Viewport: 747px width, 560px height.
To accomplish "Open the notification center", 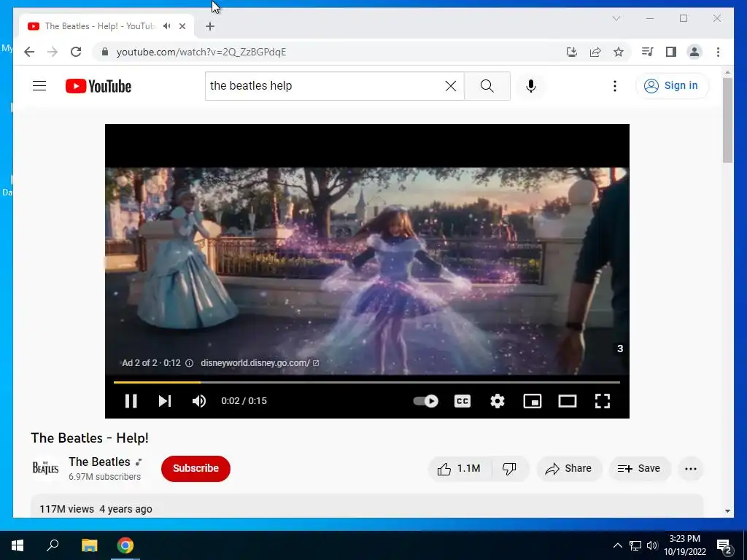I will (x=724, y=547).
